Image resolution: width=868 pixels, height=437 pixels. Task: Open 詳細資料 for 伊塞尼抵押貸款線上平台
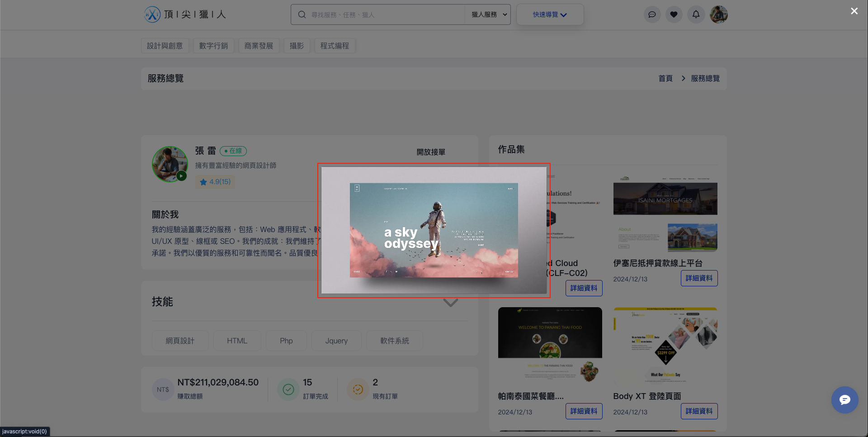(699, 278)
